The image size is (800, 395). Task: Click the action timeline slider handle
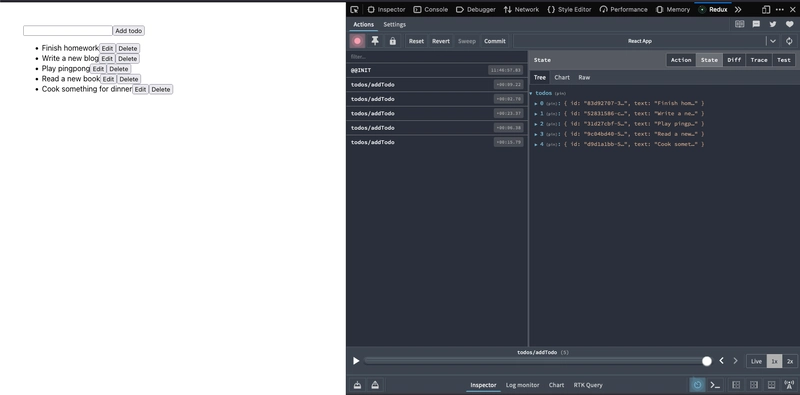click(x=707, y=361)
